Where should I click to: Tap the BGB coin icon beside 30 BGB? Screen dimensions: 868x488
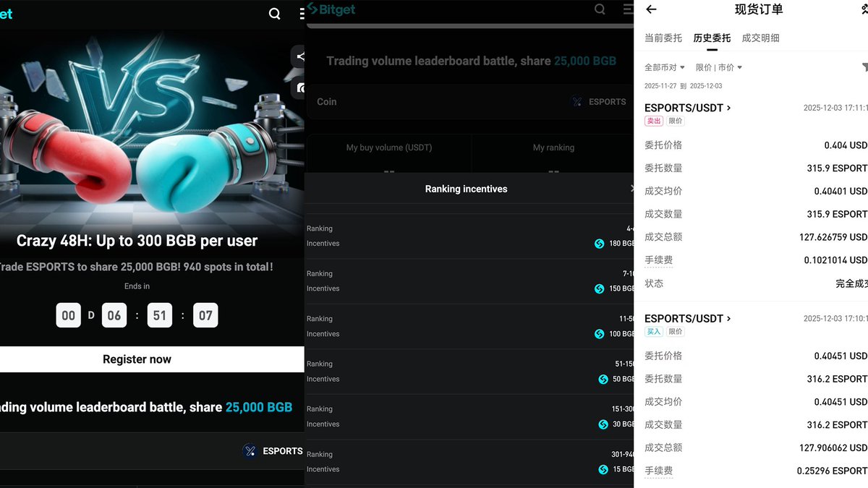coord(603,424)
